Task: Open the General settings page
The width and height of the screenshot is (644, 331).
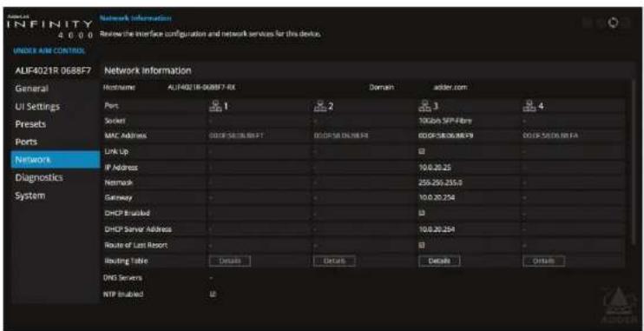Action: tap(31, 89)
